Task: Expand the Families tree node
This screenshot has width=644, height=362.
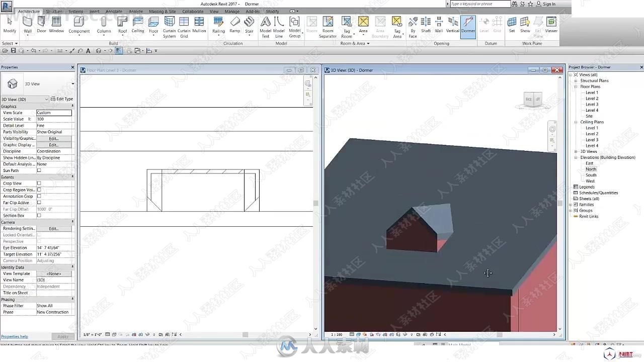Action: click(x=571, y=205)
